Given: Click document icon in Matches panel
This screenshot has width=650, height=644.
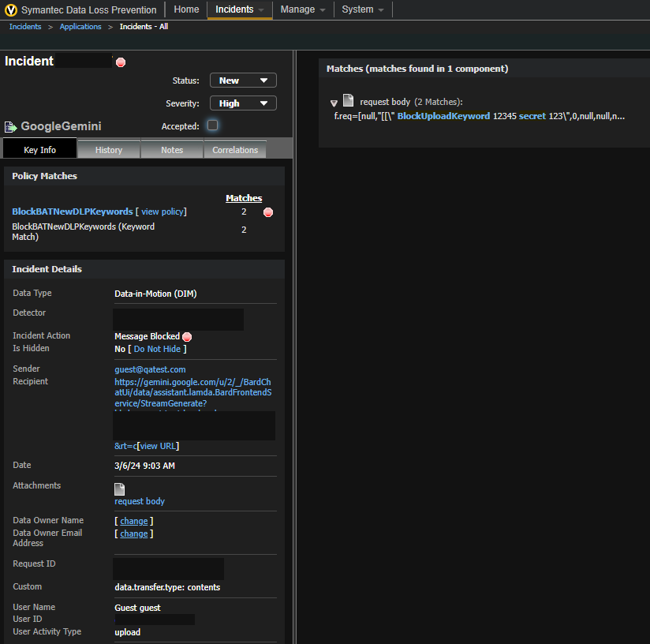Looking at the screenshot, I should pos(348,101).
